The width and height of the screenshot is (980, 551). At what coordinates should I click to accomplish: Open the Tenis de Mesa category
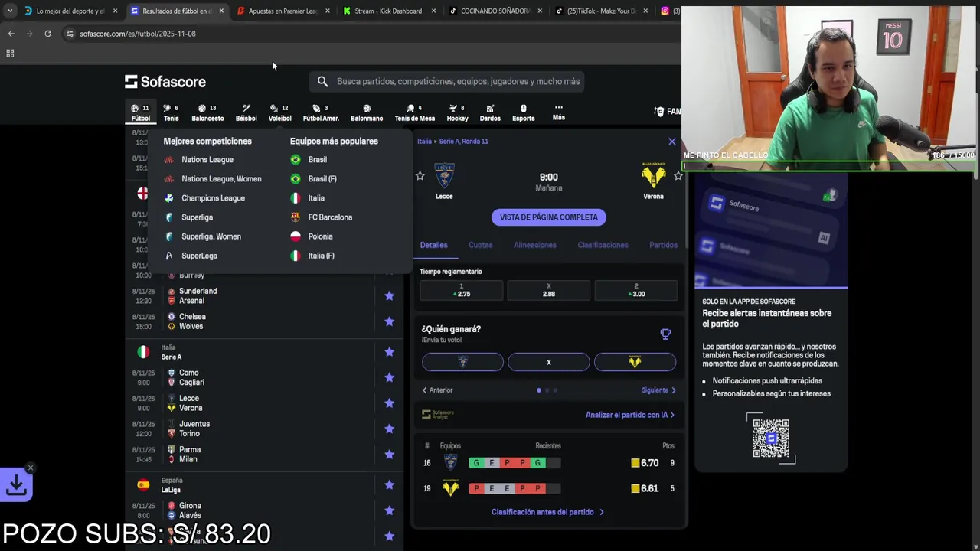[x=414, y=112]
